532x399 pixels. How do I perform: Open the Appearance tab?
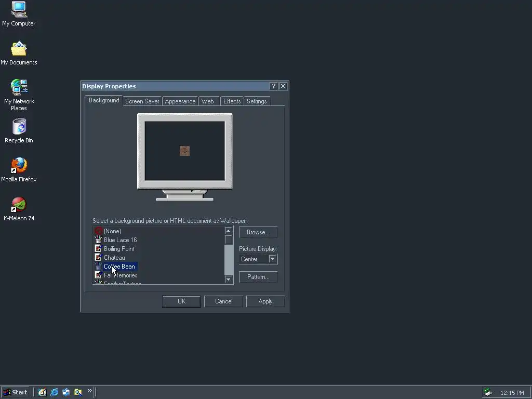tap(180, 101)
